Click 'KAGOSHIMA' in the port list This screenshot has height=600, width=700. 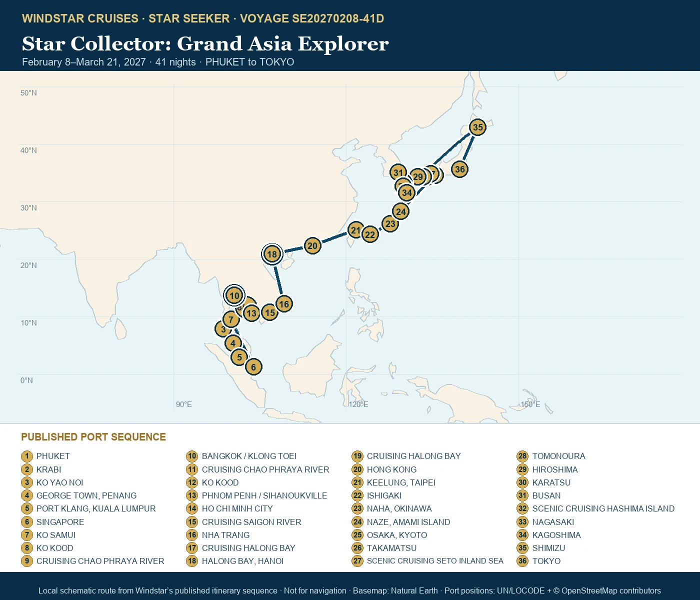[x=556, y=535]
